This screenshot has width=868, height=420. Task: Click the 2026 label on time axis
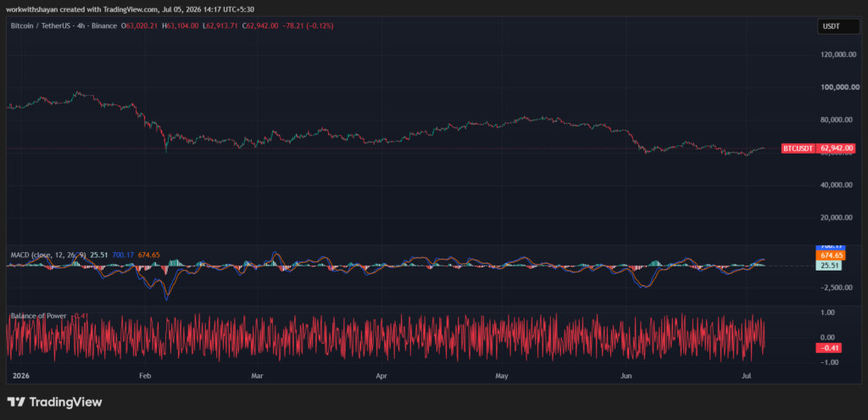pyautogui.click(x=20, y=376)
